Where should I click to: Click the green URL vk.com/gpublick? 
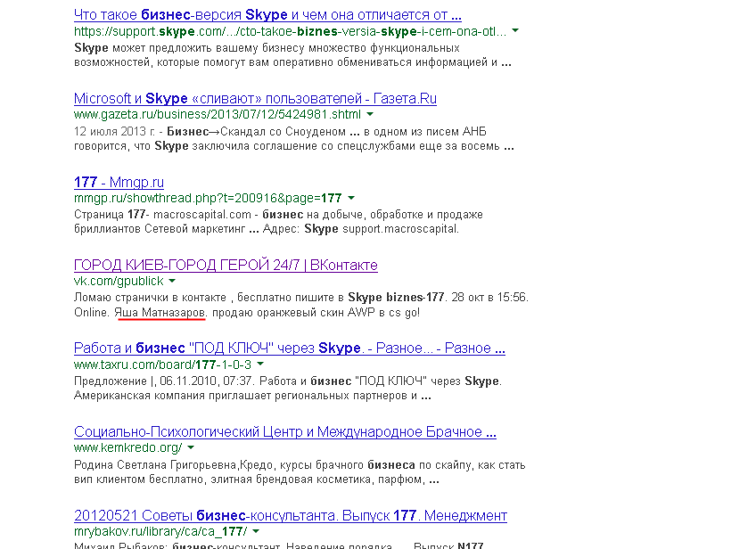click(119, 281)
